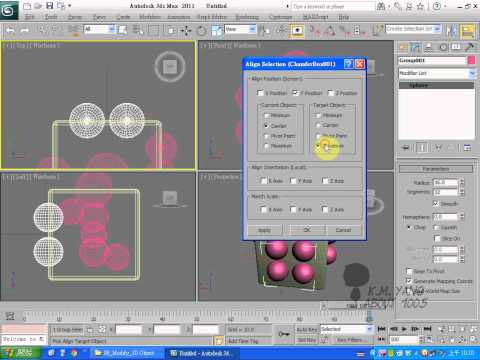Select Current Object Pivot Point radio button
Image resolution: width=480 pixels, height=360 pixels.
pos(266,136)
